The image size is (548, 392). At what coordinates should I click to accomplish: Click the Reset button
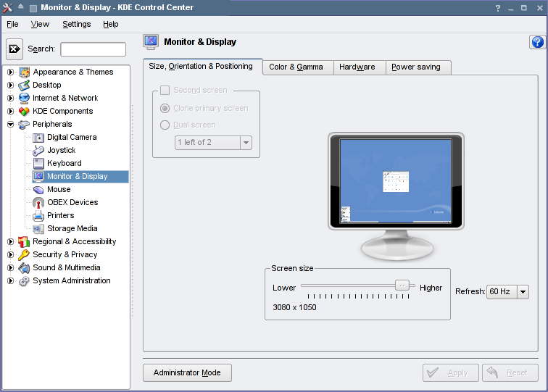point(510,372)
